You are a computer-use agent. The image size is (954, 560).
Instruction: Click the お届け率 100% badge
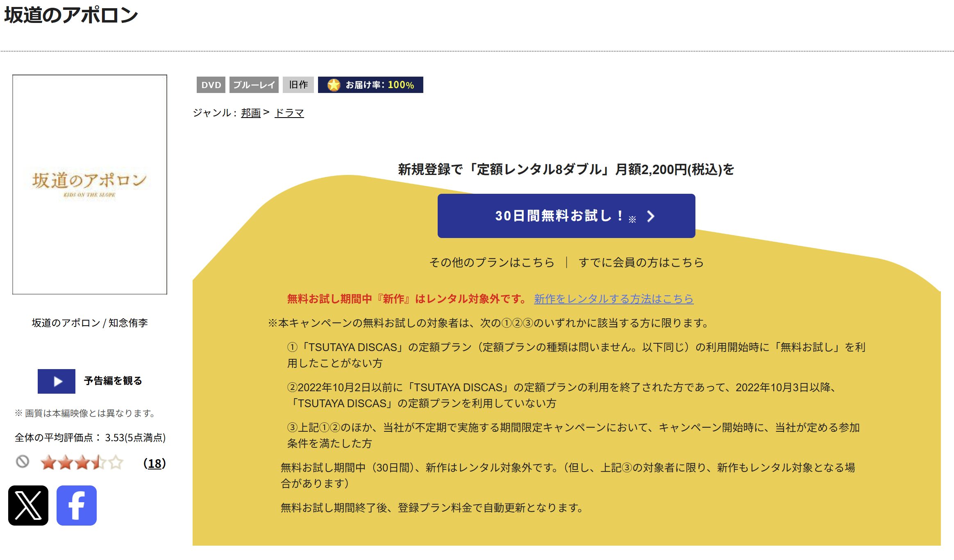coord(370,85)
